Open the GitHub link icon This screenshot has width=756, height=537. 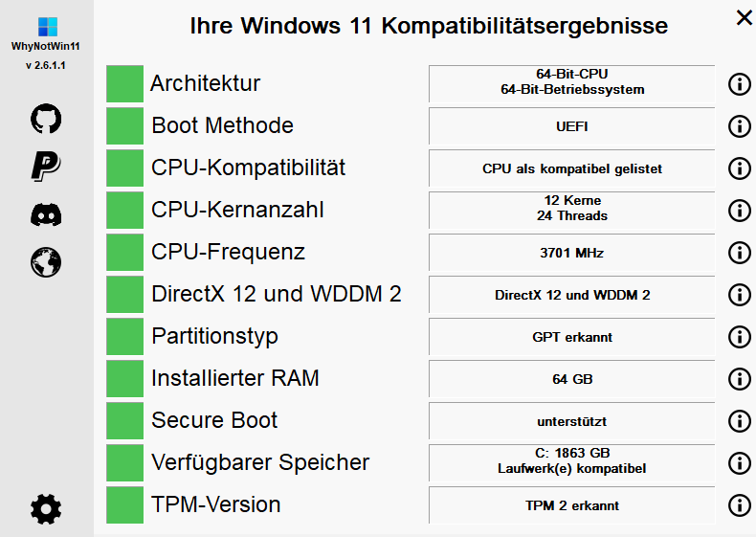point(46,119)
